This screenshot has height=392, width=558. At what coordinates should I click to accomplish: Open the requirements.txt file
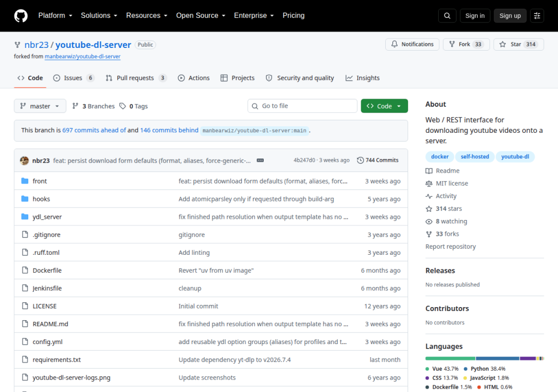(57, 360)
